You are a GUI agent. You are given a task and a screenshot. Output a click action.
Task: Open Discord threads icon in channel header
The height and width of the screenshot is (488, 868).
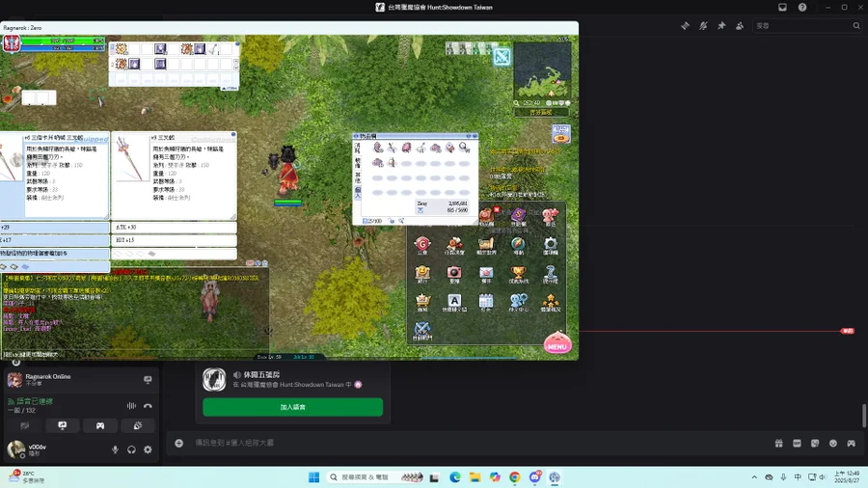pyautogui.click(x=685, y=25)
